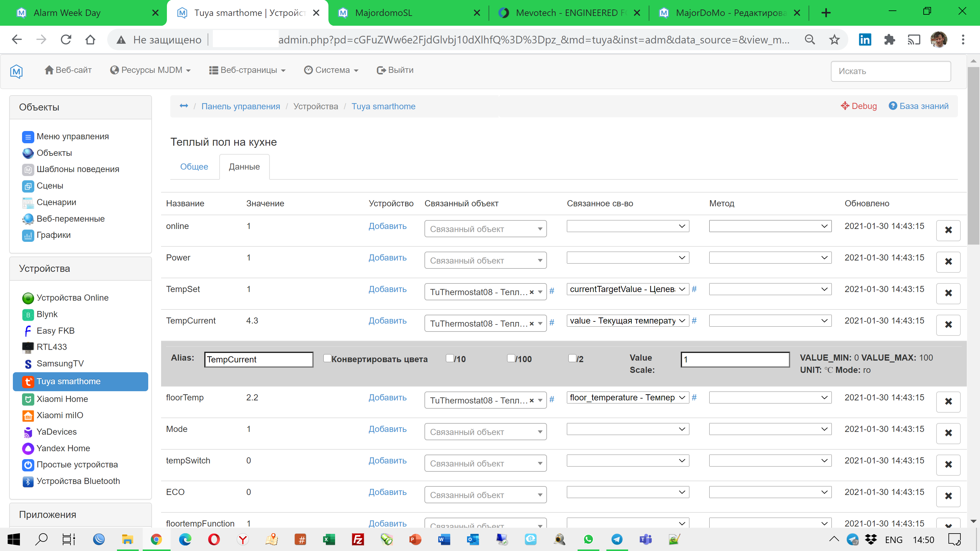Image resolution: width=980 pixels, height=551 pixels.
Task: Select Сценарии from the sidebar
Action: 56,202
